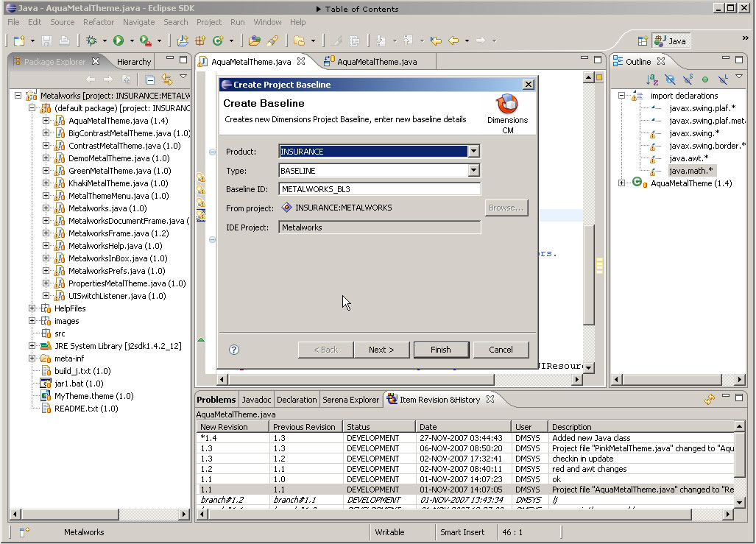Switch to the Javadoc tab
The image size is (756, 544).
[x=256, y=400]
